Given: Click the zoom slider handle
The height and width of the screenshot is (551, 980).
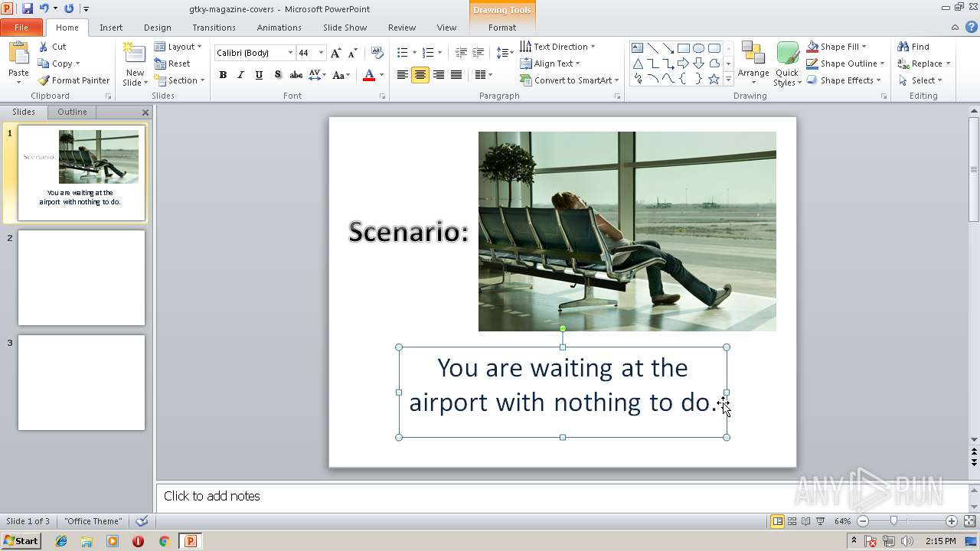Looking at the screenshot, I should coord(893,521).
